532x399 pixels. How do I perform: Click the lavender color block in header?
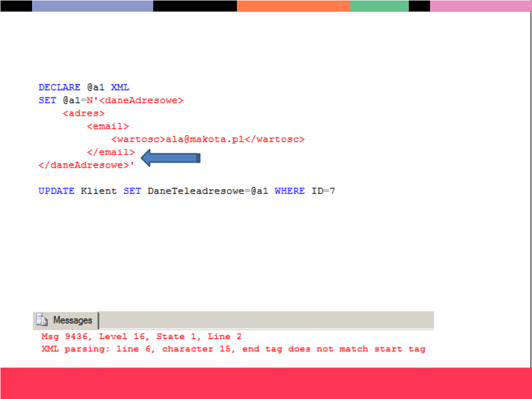pos(93,6)
